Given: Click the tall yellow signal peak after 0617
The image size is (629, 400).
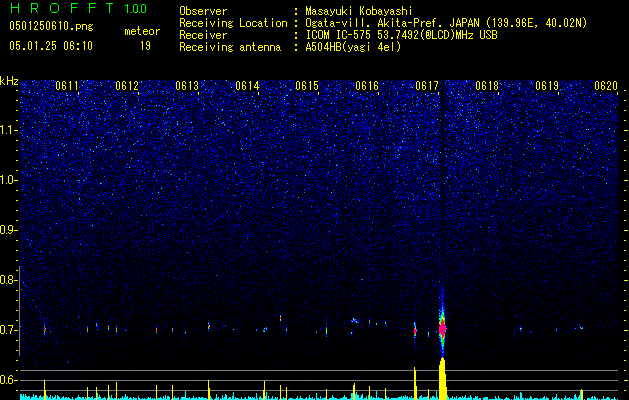Looking at the screenshot, I should [x=442, y=378].
